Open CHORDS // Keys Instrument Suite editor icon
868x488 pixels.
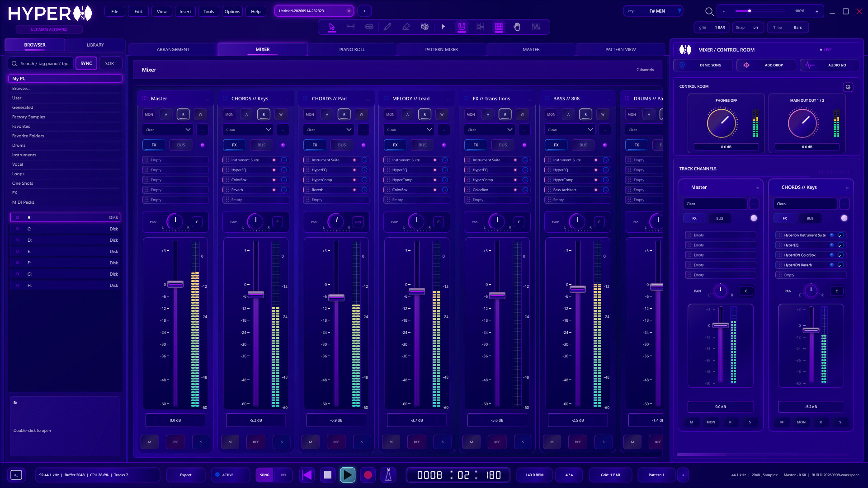(x=284, y=160)
